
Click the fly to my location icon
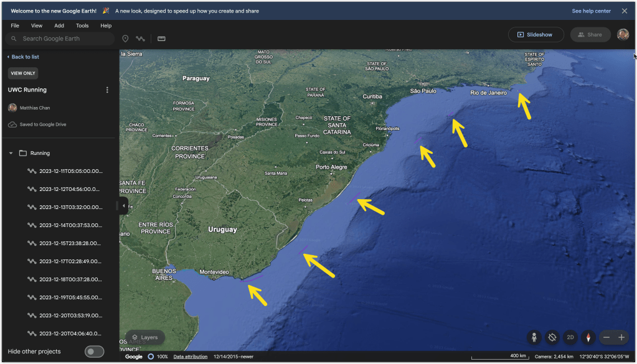(x=552, y=337)
